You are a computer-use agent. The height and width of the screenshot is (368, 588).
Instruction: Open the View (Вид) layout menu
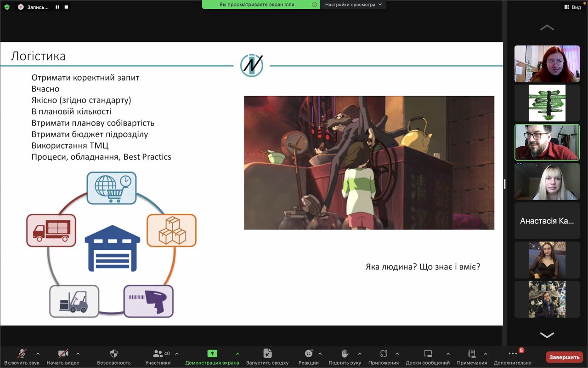(x=572, y=7)
